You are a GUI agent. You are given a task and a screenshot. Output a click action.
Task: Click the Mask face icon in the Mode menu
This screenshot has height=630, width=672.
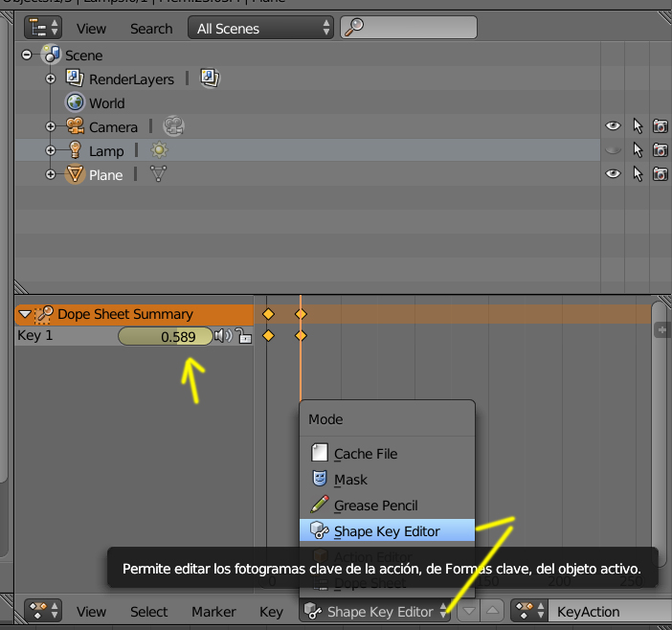click(x=320, y=479)
